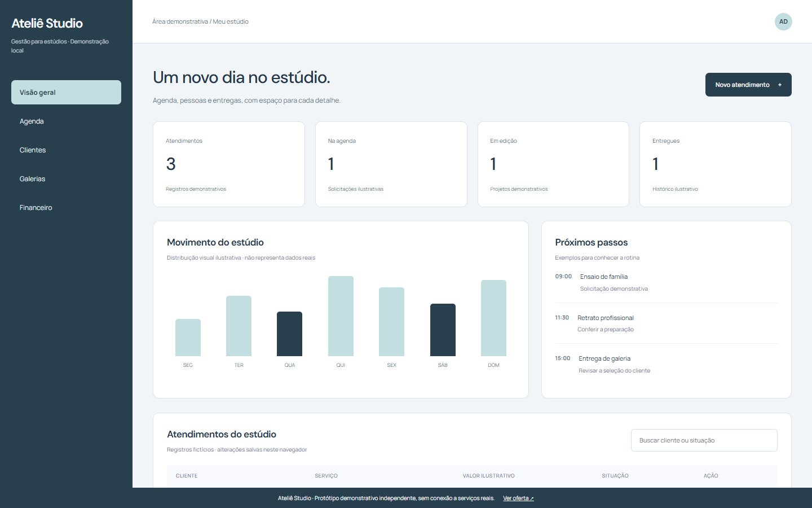Click the Novo atendimento button

(748, 85)
